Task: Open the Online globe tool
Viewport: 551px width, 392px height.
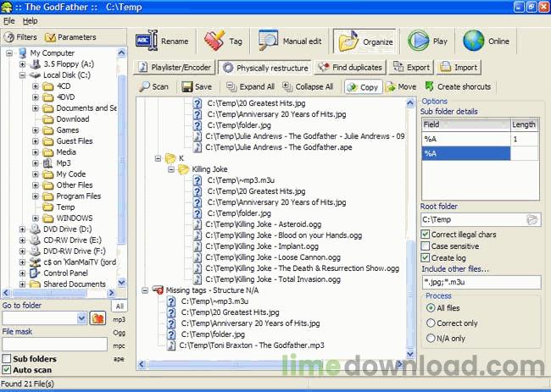Action: (x=487, y=41)
